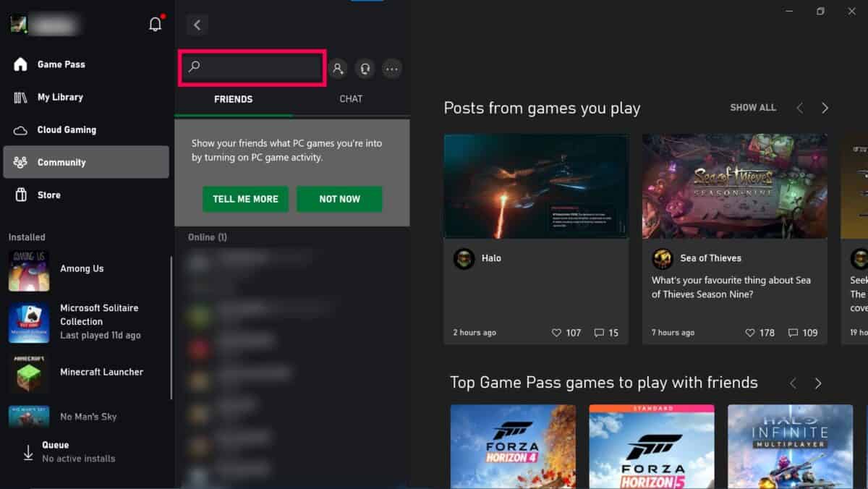Screen dimensions: 868x489
Task: Open Among Us from installed list
Action: tap(86, 270)
